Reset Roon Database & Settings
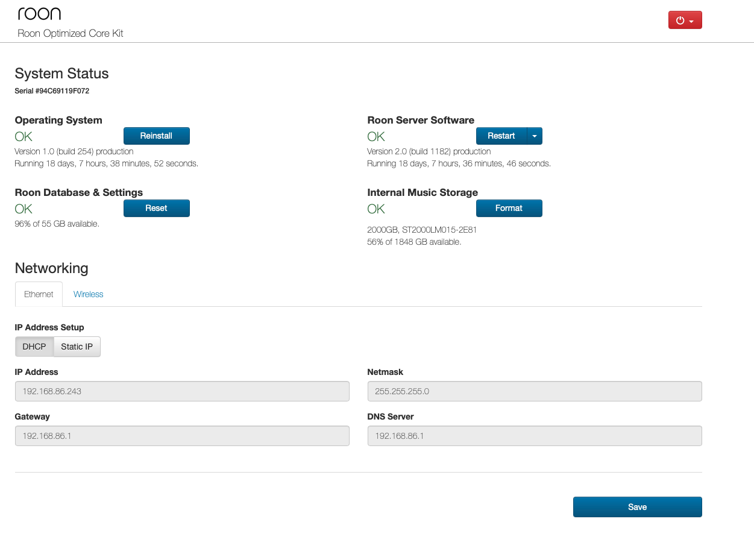 click(x=157, y=208)
